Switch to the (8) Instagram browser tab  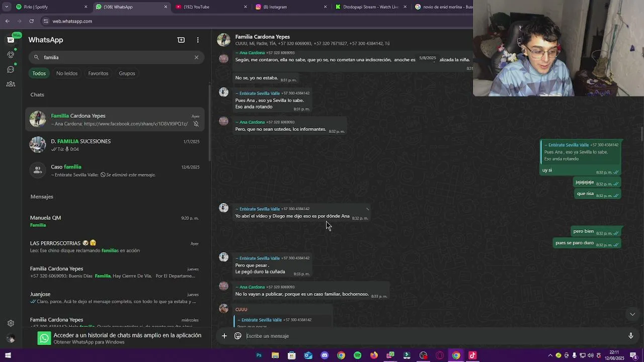(x=290, y=7)
